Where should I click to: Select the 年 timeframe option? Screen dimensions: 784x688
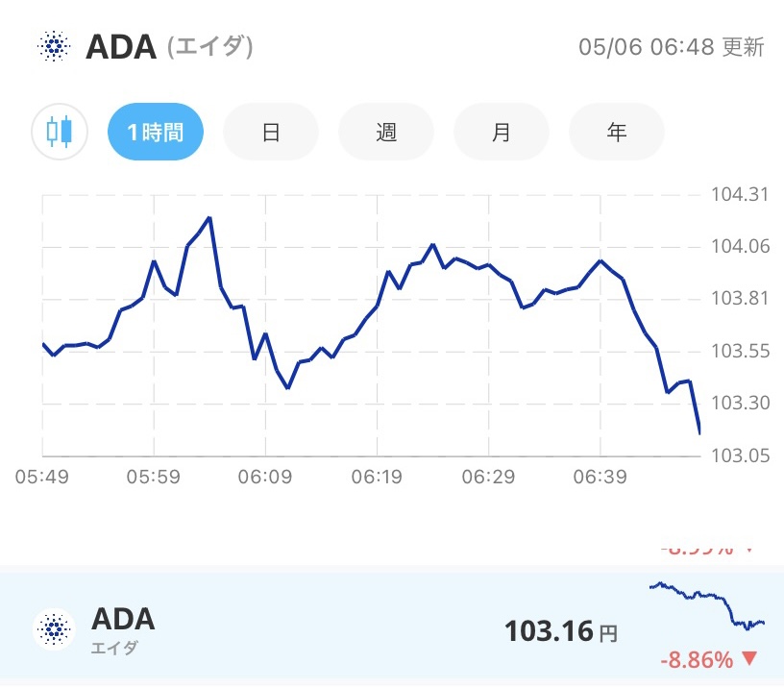[x=617, y=132]
